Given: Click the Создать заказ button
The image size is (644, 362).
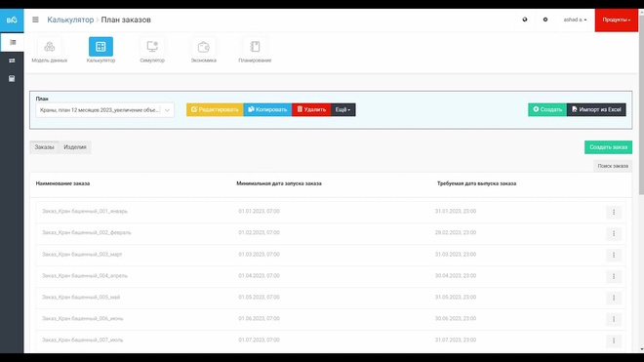Looking at the screenshot, I should point(608,147).
